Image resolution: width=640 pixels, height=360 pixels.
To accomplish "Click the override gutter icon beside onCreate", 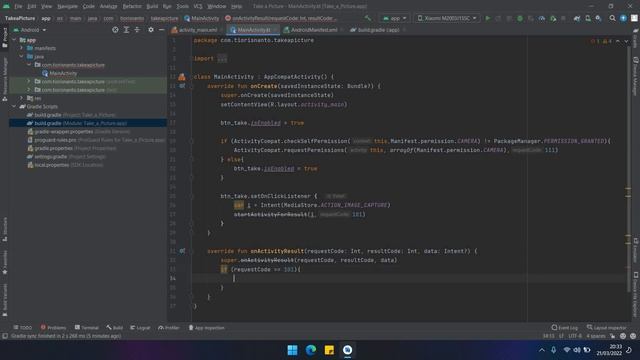I will point(182,86).
